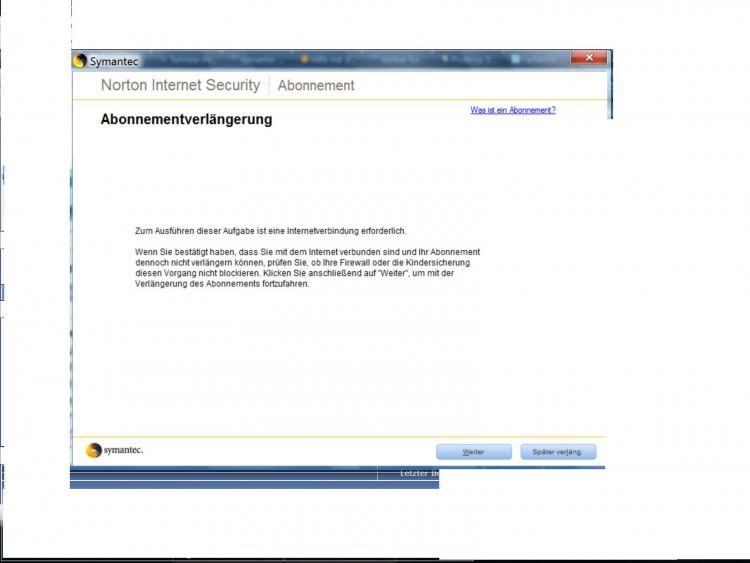Click the Symantec logo in title bar

tap(80, 61)
